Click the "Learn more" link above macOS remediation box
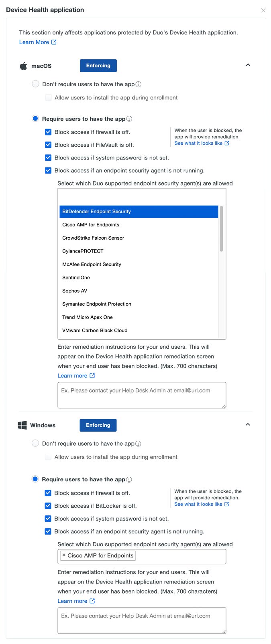Image resolution: width=271 pixels, height=644 pixels. [x=73, y=375]
